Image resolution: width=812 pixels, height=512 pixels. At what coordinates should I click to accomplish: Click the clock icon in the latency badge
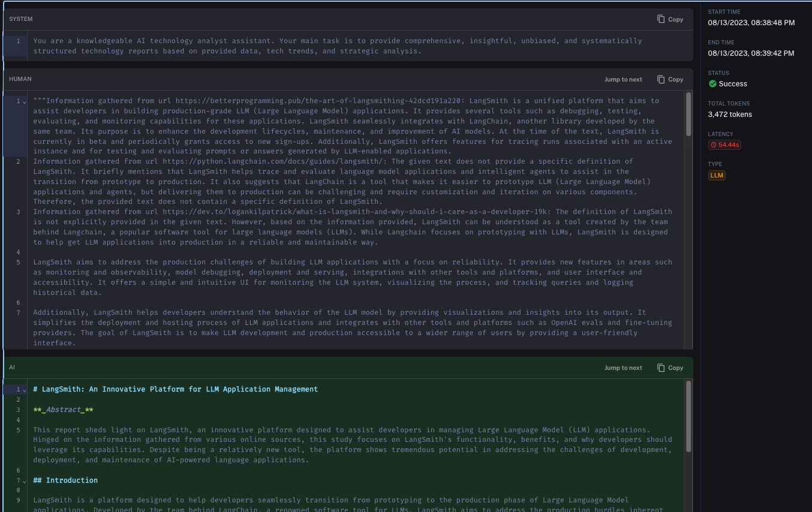pyautogui.click(x=714, y=145)
